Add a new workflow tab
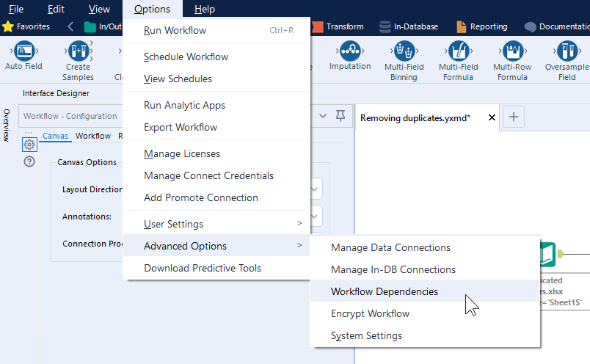The width and height of the screenshot is (590, 364). pyautogui.click(x=514, y=117)
